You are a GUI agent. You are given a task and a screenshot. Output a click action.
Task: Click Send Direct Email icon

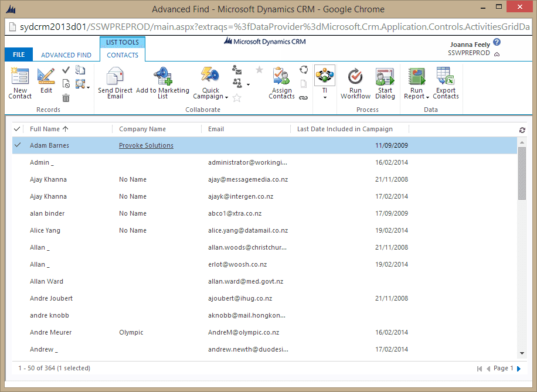(115, 77)
